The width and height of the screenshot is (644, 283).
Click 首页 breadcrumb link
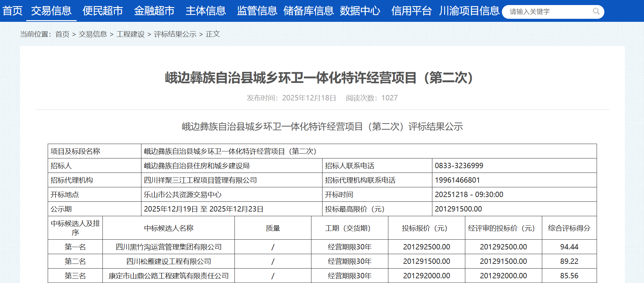tap(62, 34)
